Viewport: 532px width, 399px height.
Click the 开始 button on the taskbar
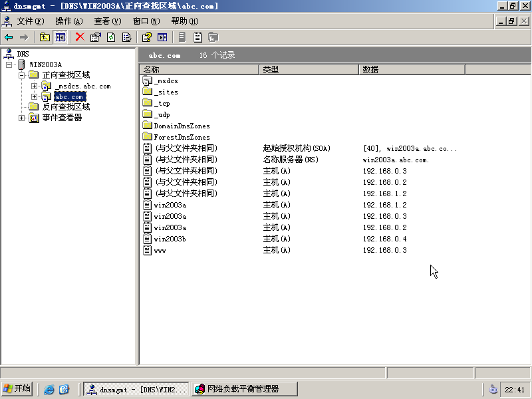tap(17, 388)
